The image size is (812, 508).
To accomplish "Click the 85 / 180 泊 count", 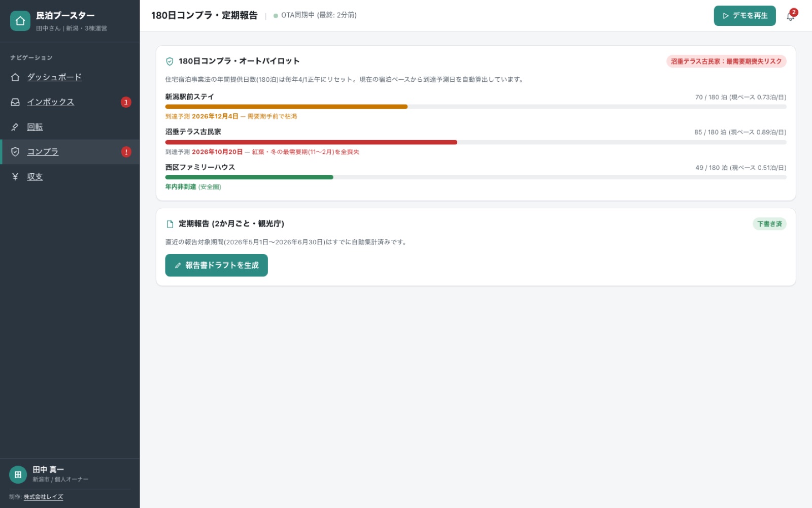I will point(710,132).
